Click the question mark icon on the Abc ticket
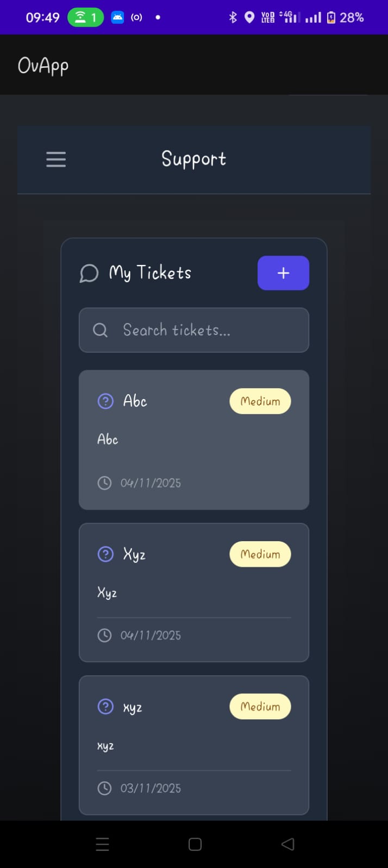388x868 pixels. coord(105,401)
